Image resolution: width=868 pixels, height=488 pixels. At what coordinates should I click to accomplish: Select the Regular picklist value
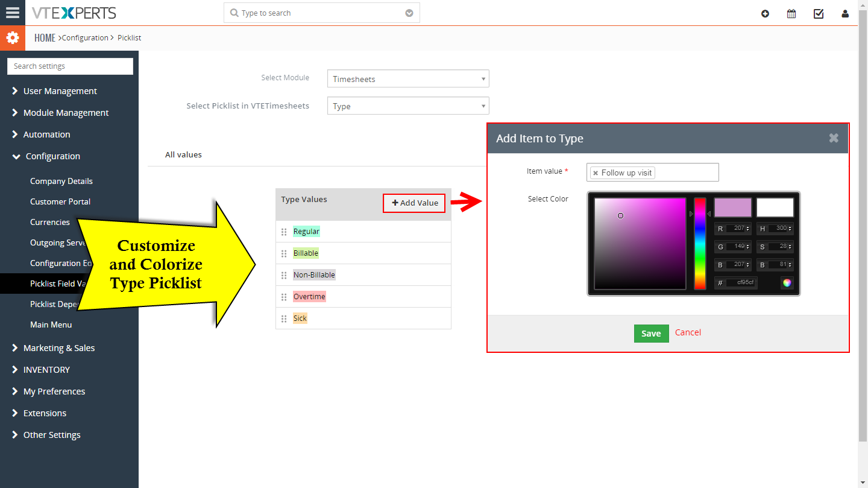[306, 232]
